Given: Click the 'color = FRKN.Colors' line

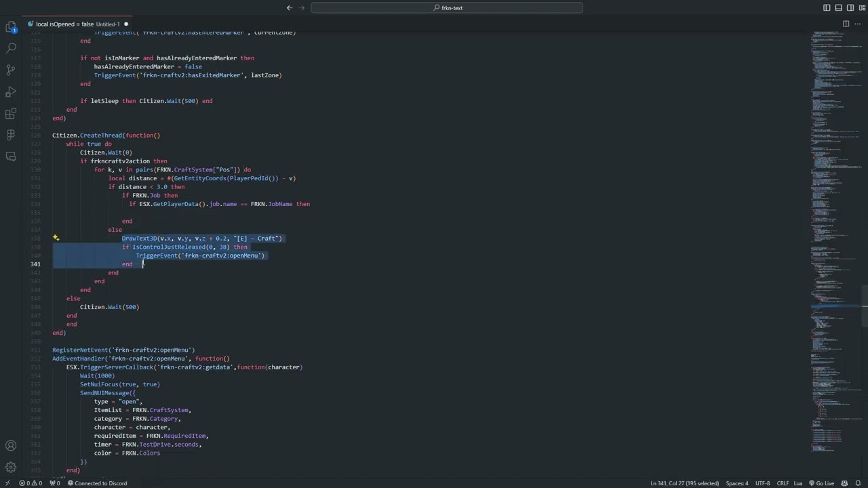Looking at the screenshot, I should (x=127, y=453).
